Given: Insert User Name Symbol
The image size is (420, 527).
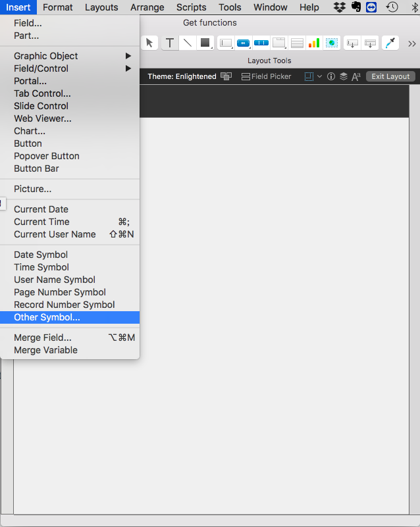Looking at the screenshot, I should point(70,280).
